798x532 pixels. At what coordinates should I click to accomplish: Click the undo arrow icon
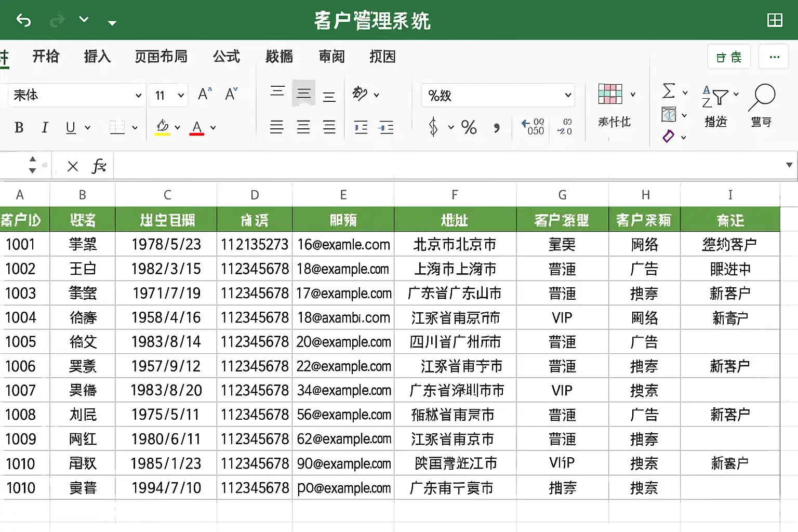pos(23,20)
